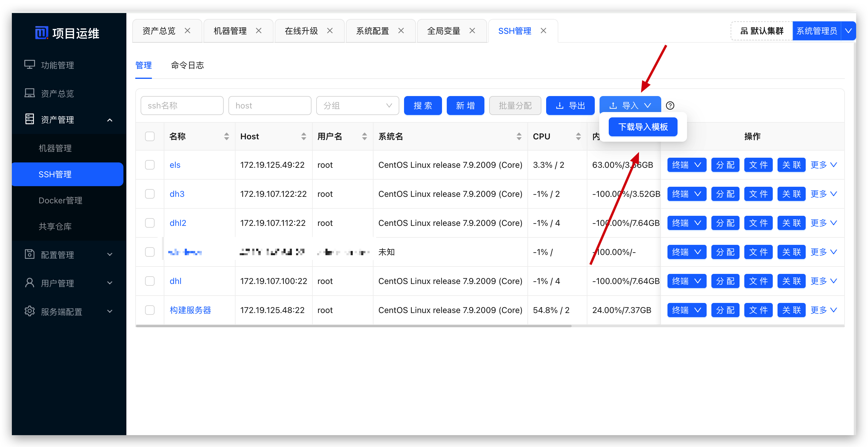Click the 服务端配置 gear icon
The height and width of the screenshot is (447, 868).
(30, 311)
